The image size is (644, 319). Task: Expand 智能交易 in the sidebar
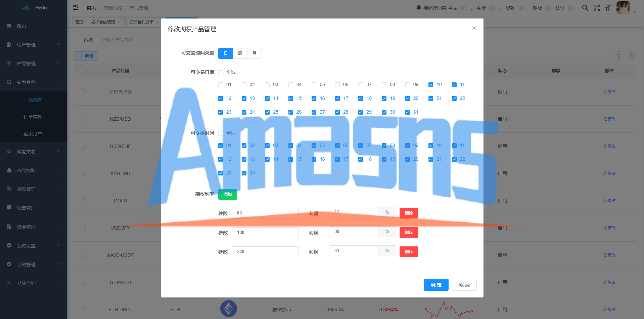click(34, 152)
